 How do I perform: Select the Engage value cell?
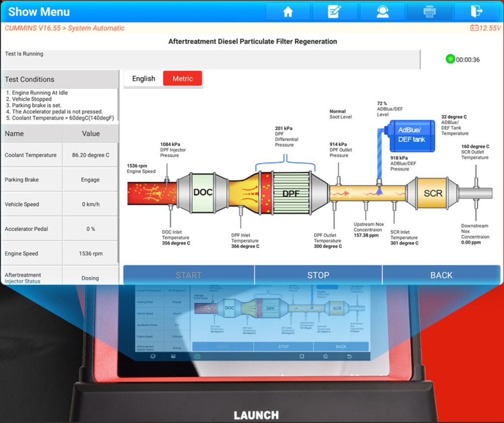point(91,180)
